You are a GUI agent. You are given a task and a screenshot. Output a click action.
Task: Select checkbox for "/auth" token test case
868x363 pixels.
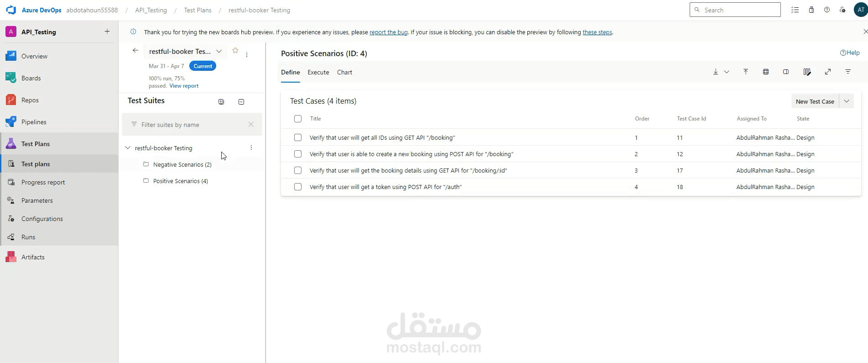[x=298, y=187]
